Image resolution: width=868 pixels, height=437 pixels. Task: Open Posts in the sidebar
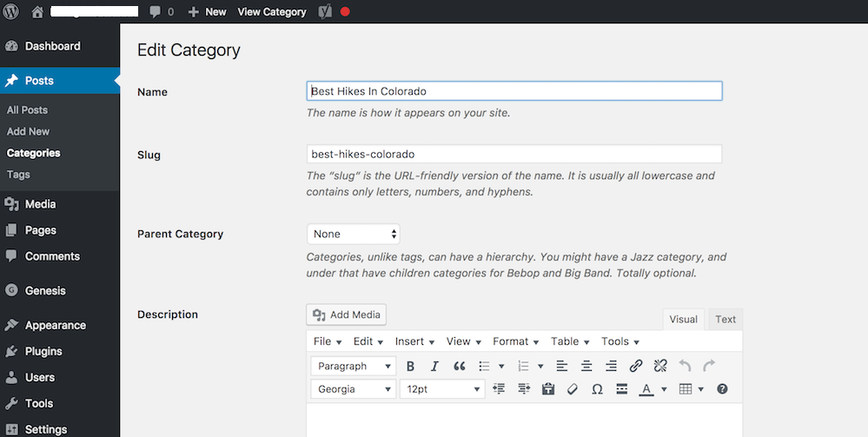click(x=60, y=81)
